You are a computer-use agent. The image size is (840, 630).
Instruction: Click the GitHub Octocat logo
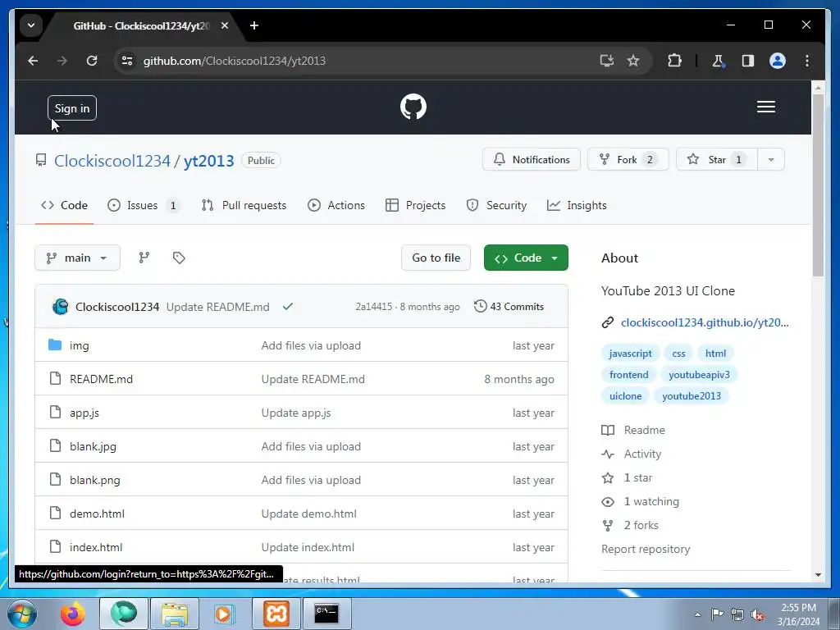[413, 107]
